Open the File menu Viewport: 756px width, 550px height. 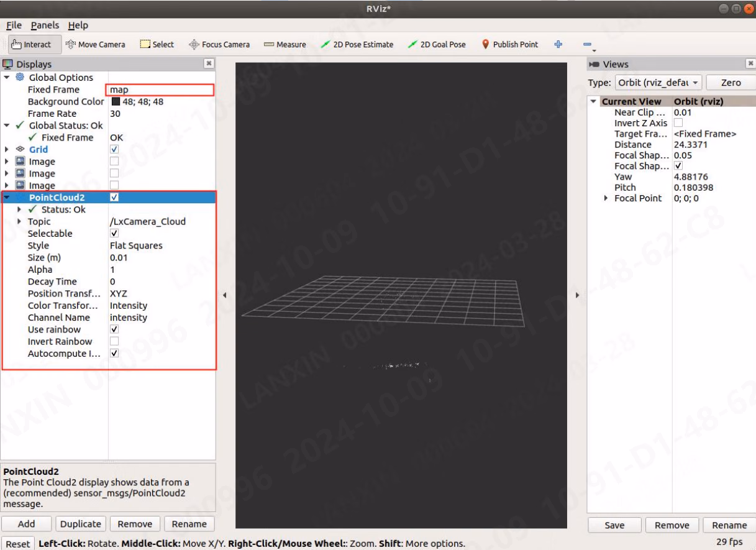pos(14,25)
